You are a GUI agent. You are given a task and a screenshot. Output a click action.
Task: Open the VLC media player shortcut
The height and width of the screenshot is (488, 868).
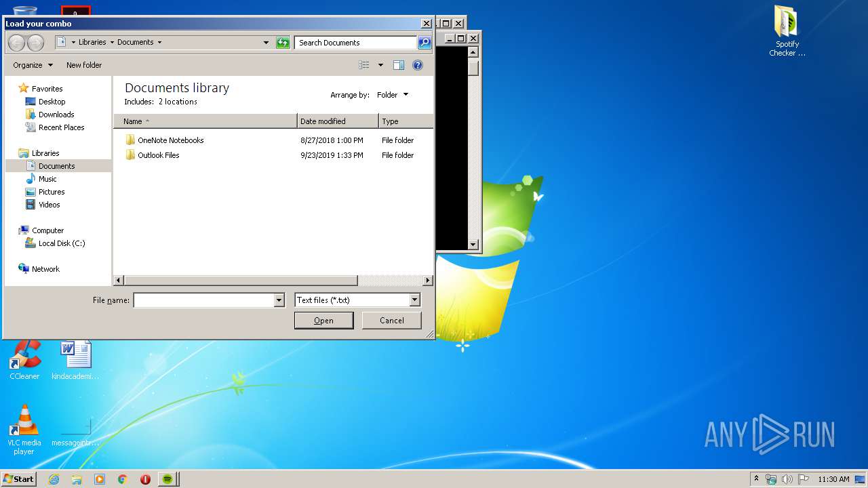24,430
